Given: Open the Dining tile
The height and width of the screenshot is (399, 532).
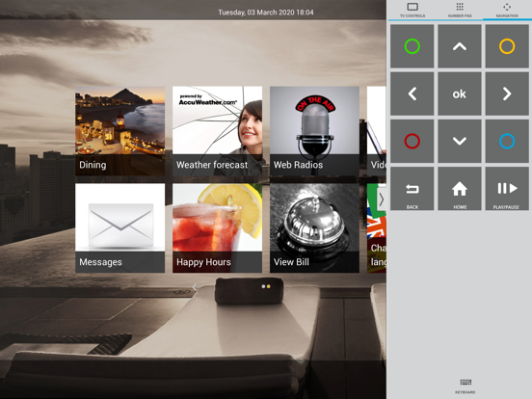Looking at the screenshot, I should point(120,131).
